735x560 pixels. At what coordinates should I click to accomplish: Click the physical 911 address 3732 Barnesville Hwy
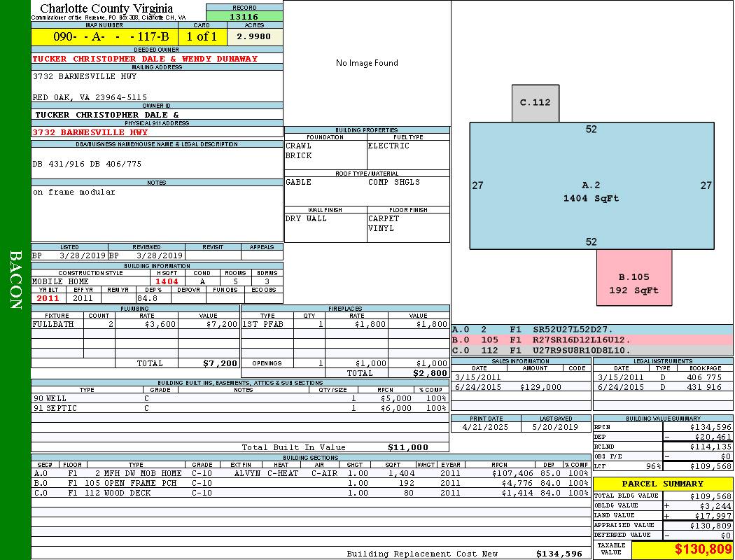(90, 132)
